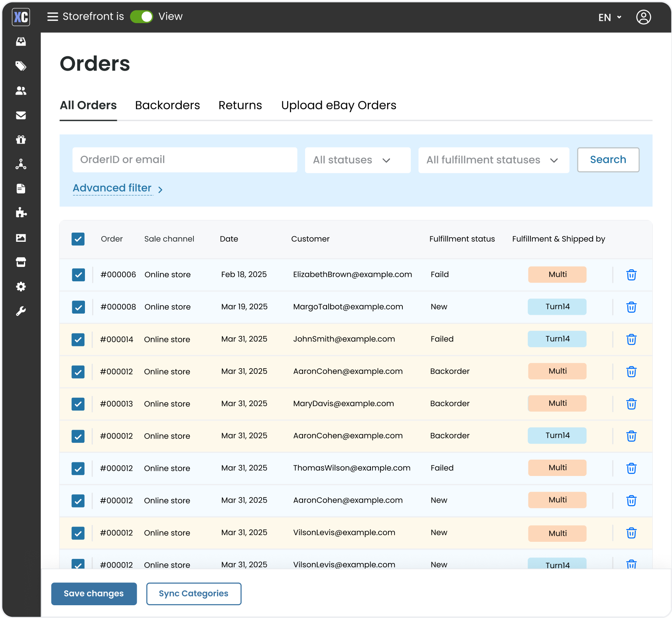Expand the Advanced filter link

(112, 188)
